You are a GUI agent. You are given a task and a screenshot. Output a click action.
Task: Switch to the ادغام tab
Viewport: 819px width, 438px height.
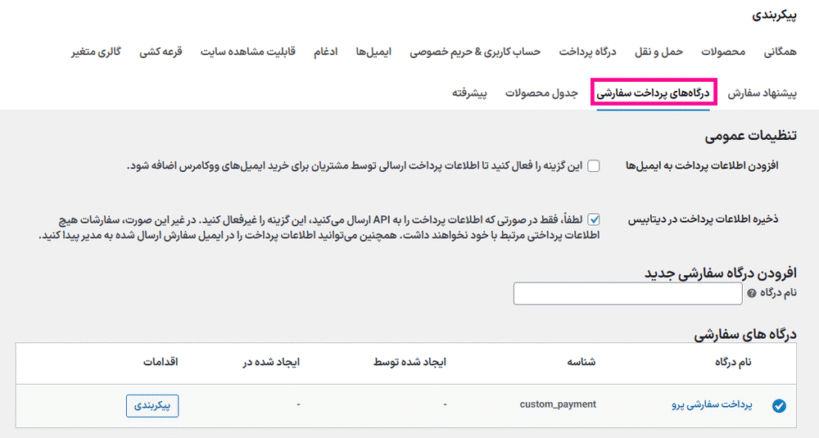[x=325, y=52]
